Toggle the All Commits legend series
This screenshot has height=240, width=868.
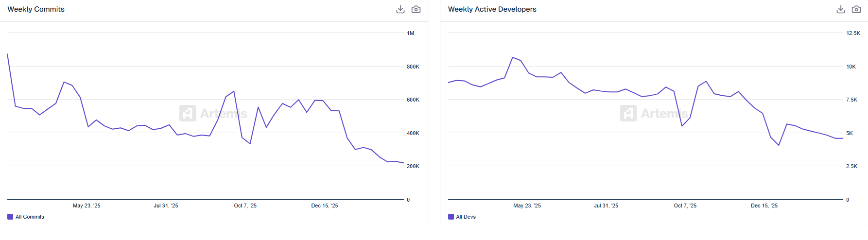[x=26, y=217]
